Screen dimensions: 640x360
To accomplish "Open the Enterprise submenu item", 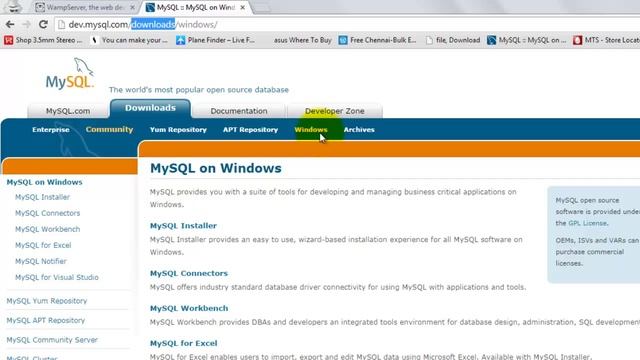I will point(51,130).
